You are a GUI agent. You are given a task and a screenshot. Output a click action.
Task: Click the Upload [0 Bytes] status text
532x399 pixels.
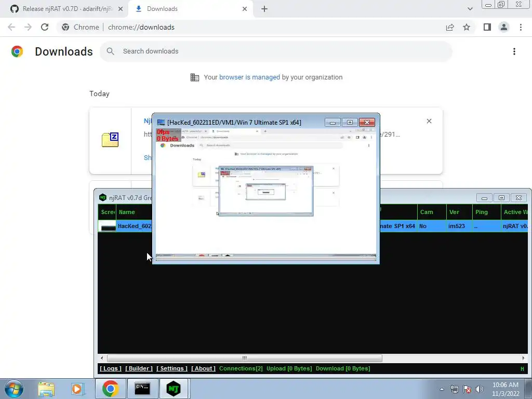[x=289, y=368]
